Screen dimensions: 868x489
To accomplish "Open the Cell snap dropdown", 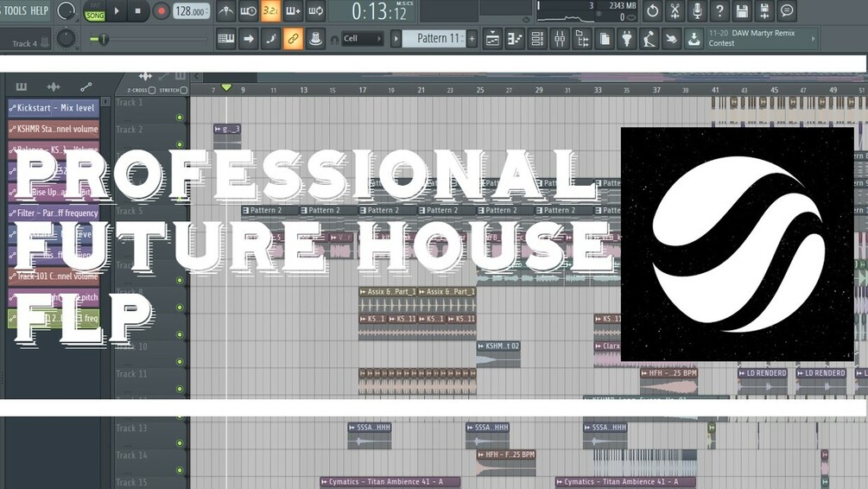I will [363, 39].
